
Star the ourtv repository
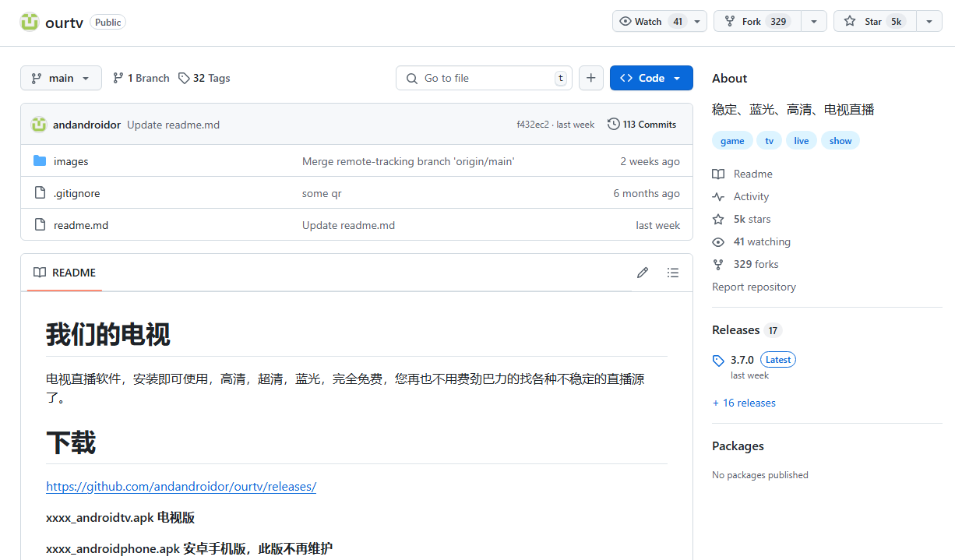click(875, 22)
